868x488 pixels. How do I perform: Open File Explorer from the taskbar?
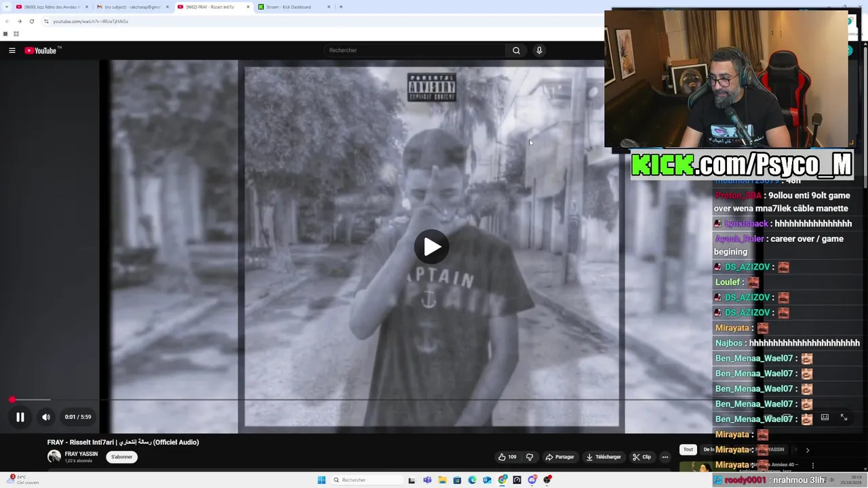point(442,480)
